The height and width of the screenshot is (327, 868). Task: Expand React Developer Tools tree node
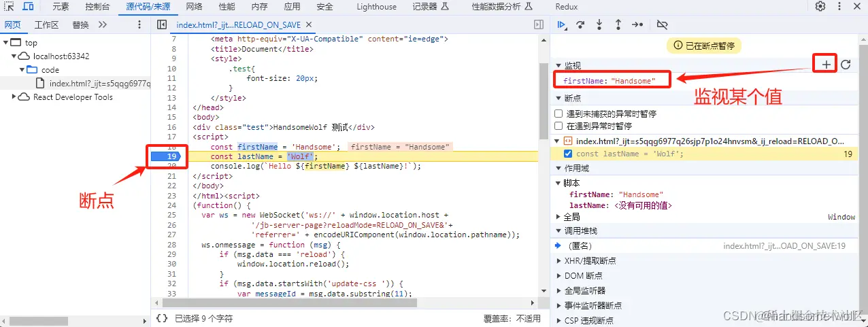(15, 97)
